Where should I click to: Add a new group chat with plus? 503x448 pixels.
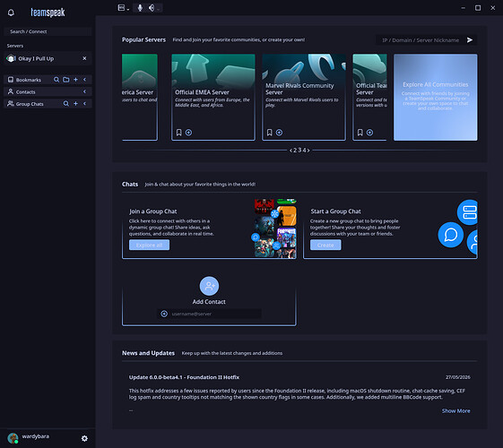point(75,104)
